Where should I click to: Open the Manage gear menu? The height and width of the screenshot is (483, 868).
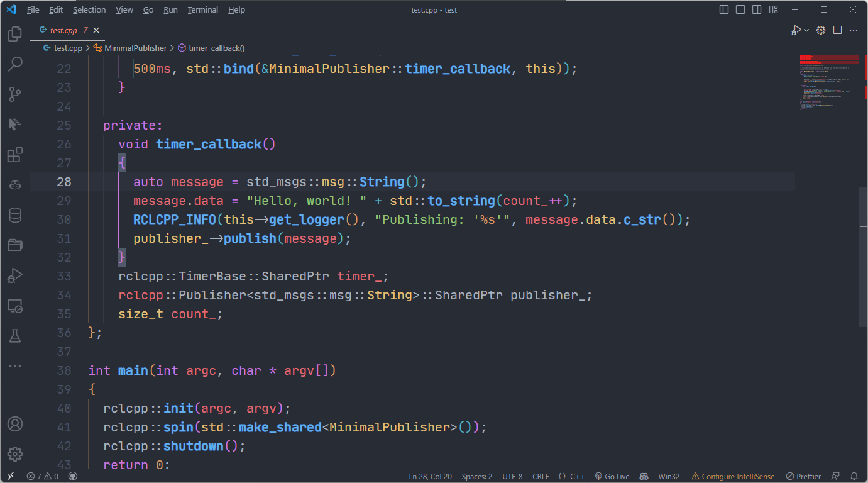coord(15,454)
